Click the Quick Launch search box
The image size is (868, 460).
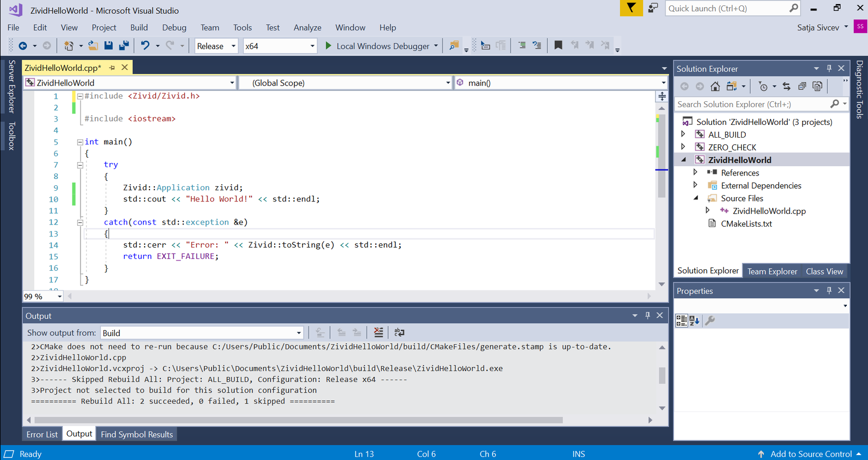tap(732, 8)
